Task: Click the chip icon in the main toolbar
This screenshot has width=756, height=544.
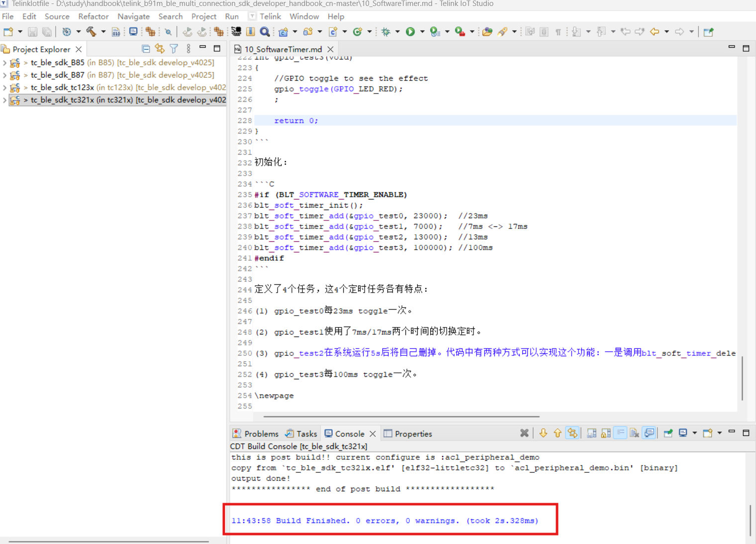Action: pyautogui.click(x=236, y=32)
